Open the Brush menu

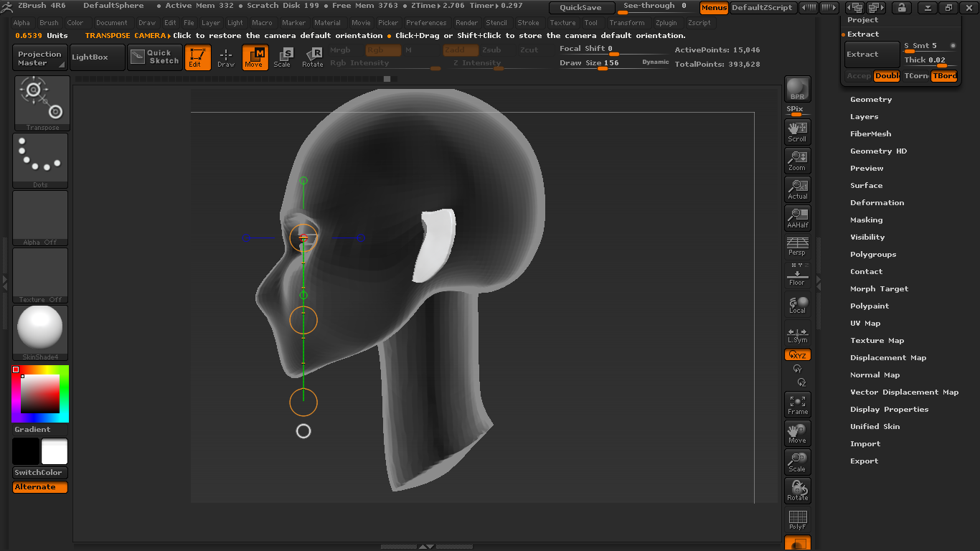[x=49, y=23]
